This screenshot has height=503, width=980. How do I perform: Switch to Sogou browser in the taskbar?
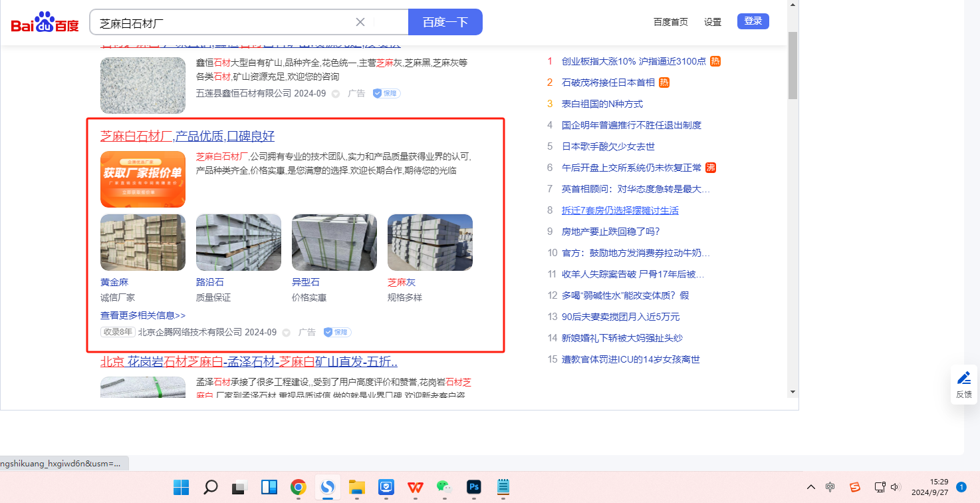327,488
